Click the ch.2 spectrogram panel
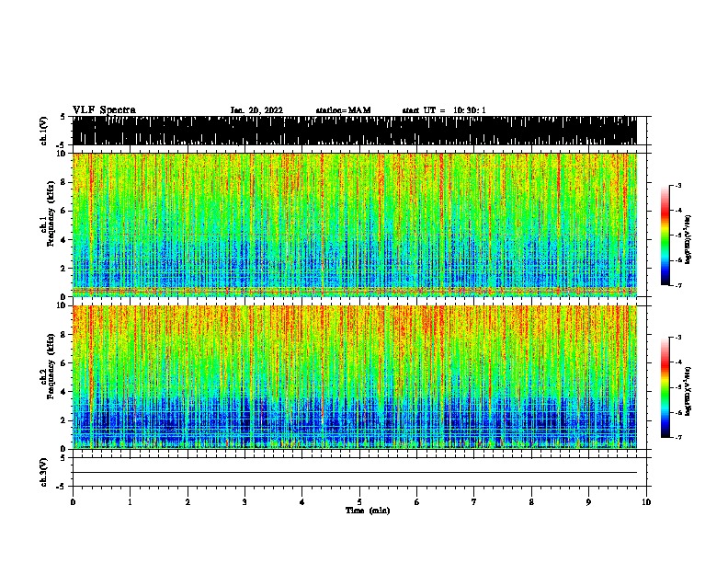Viewport: 728px width, 563px height. coord(355,377)
